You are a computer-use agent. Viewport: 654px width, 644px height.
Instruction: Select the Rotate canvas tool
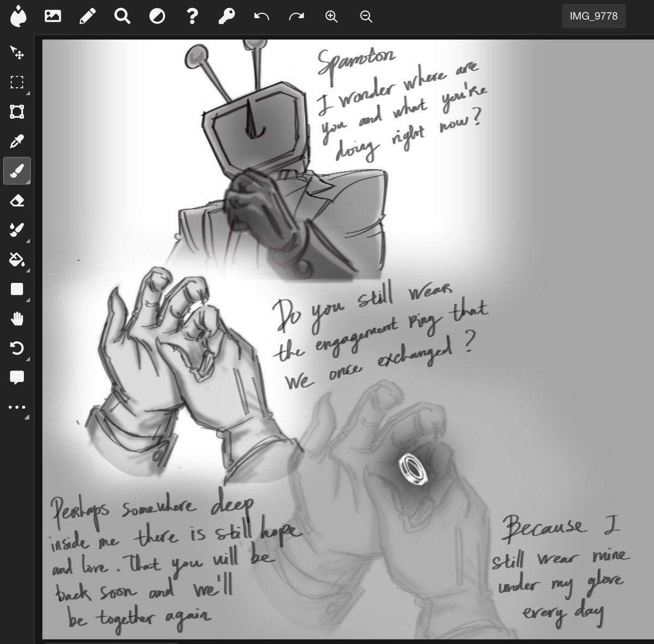tap(17, 348)
